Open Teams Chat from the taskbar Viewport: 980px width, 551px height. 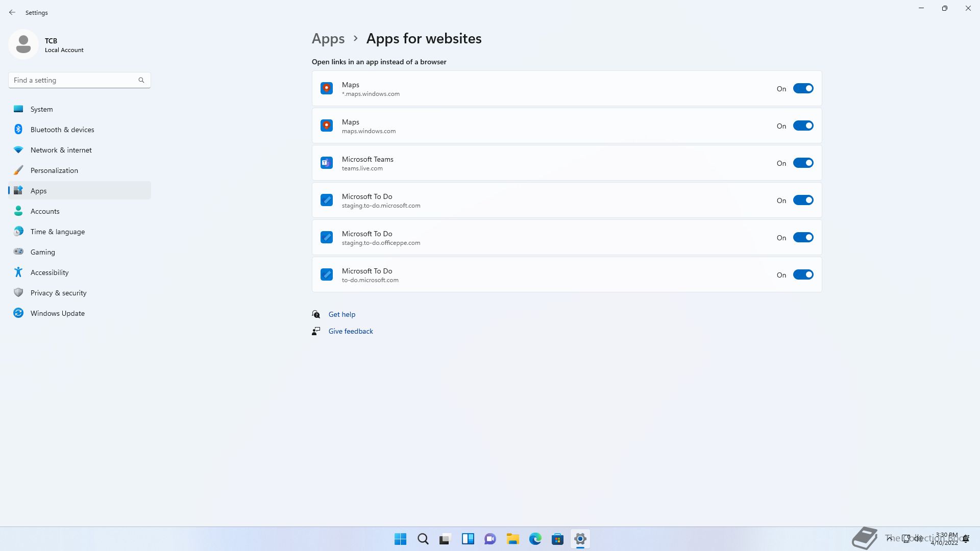click(x=491, y=539)
